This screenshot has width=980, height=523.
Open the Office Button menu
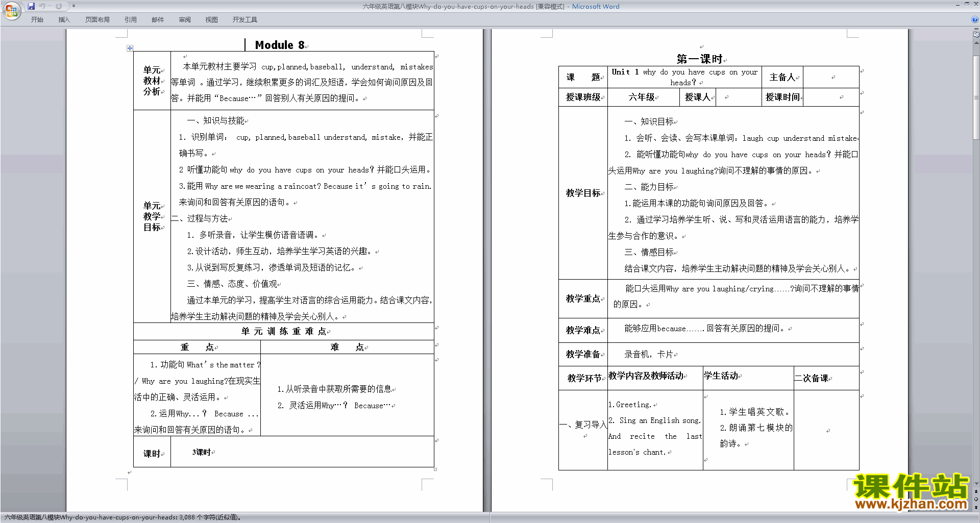pyautogui.click(x=11, y=11)
